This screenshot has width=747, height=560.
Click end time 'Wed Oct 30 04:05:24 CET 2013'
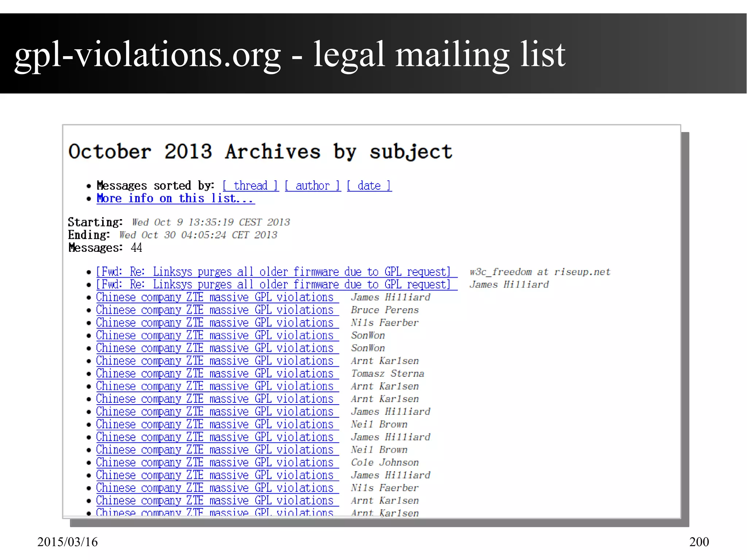tap(198, 235)
